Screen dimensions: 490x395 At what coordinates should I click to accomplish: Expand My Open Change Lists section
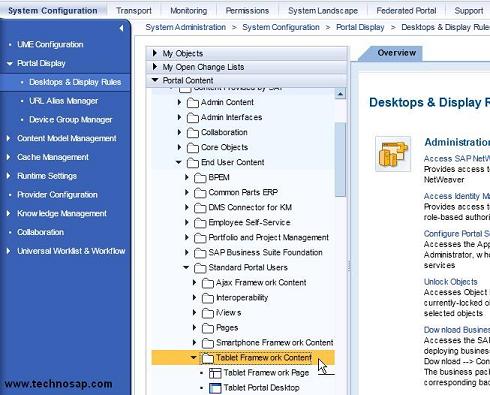tap(155, 67)
